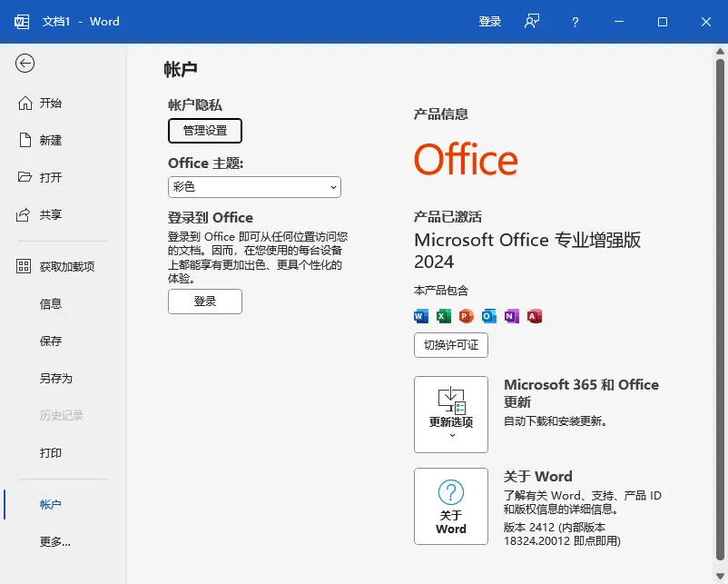Open help with the question mark icon

[x=576, y=22]
